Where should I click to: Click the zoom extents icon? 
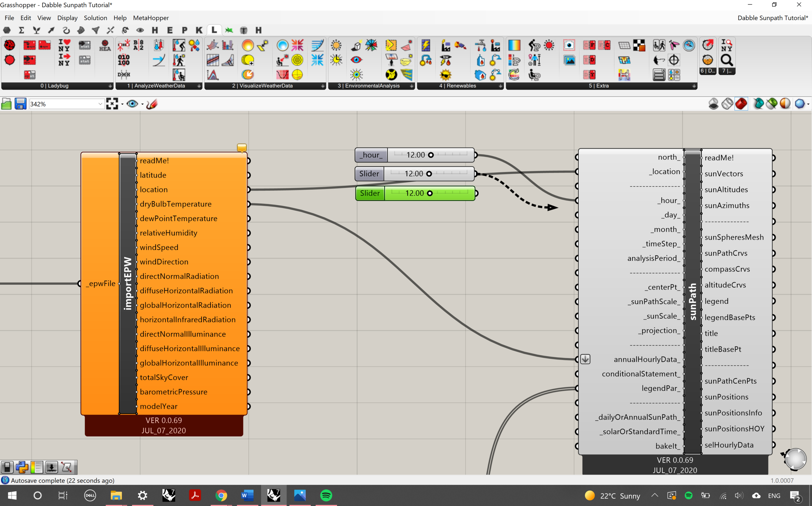coord(112,104)
